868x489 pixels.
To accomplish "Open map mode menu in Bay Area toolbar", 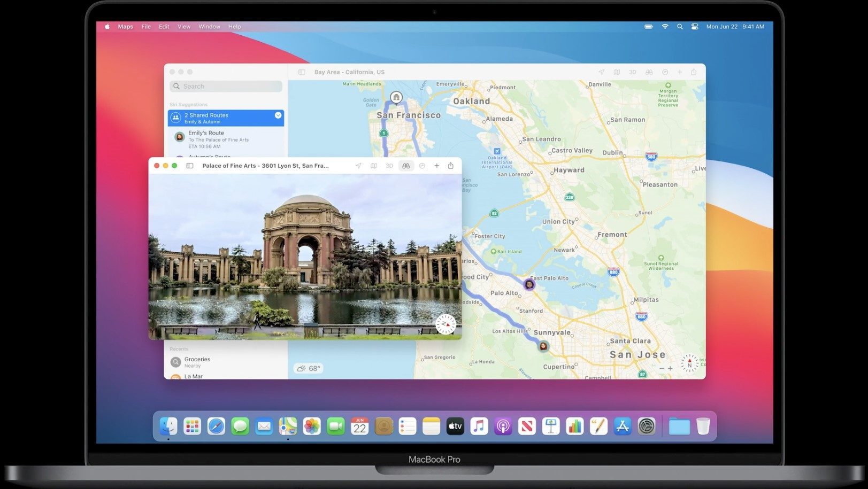I will [x=617, y=72].
